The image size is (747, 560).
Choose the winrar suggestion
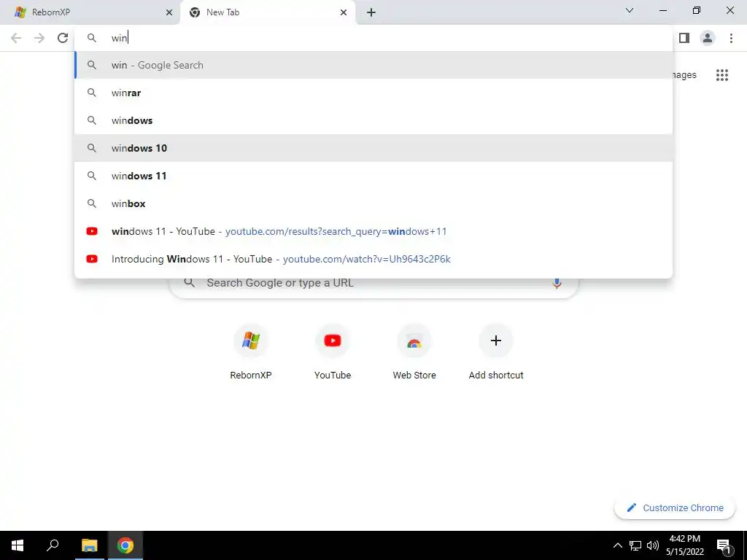click(373, 93)
